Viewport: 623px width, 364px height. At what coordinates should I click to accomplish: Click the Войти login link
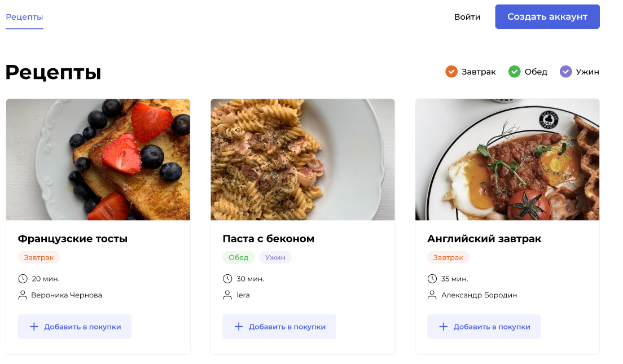[467, 17]
